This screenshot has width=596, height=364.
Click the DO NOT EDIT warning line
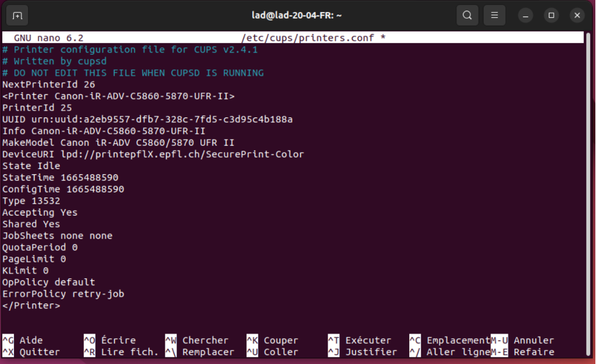point(133,73)
